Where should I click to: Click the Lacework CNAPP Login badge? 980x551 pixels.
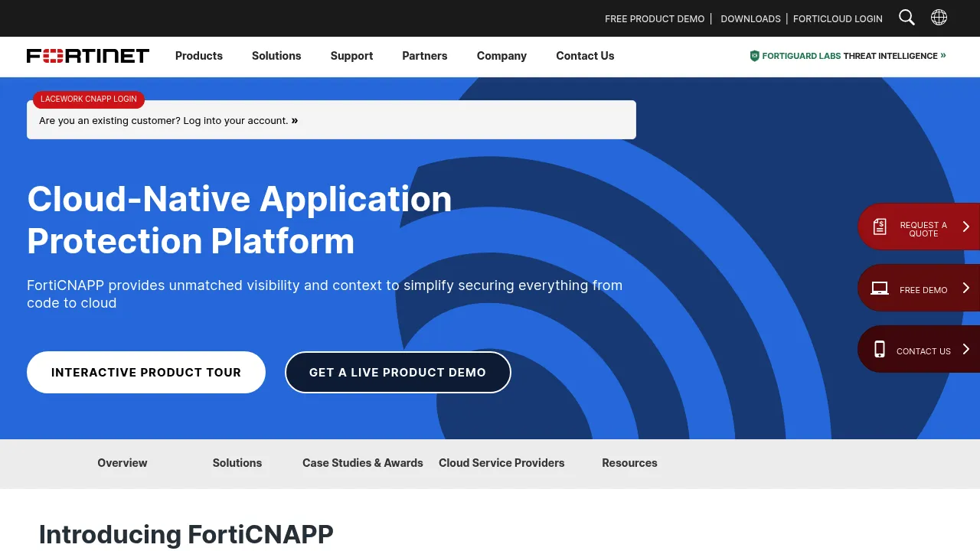tap(89, 99)
